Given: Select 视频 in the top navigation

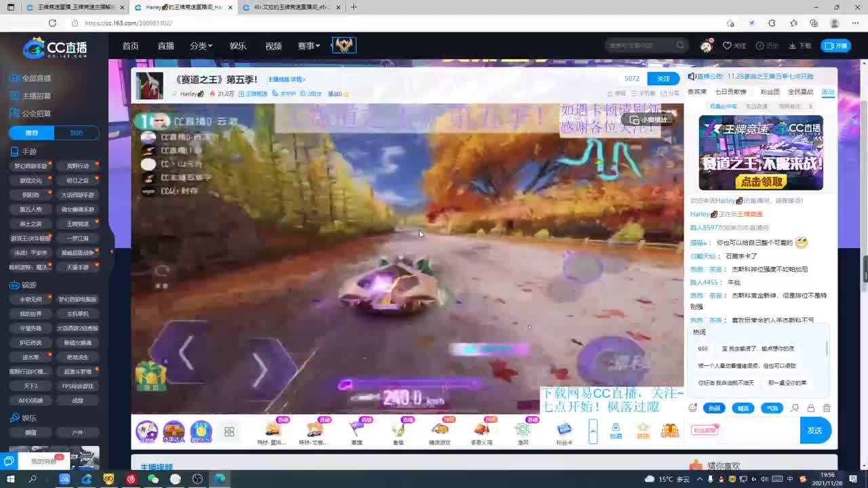Looking at the screenshot, I should click(273, 45).
